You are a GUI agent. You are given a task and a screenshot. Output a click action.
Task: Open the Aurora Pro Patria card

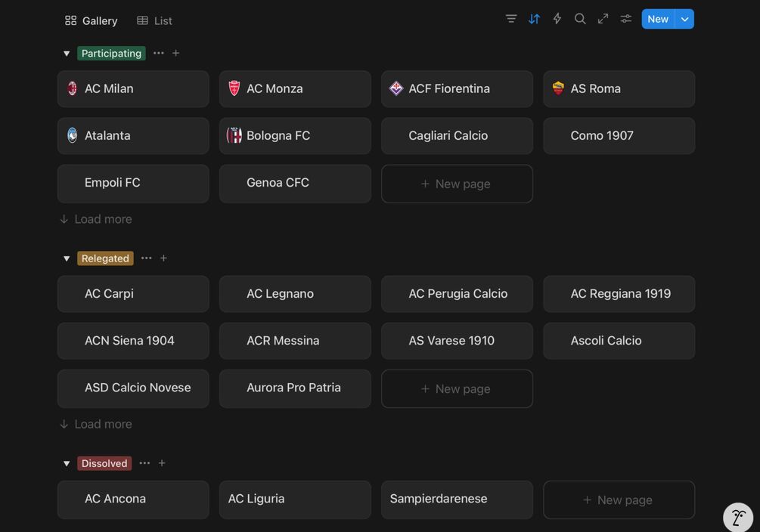(295, 388)
